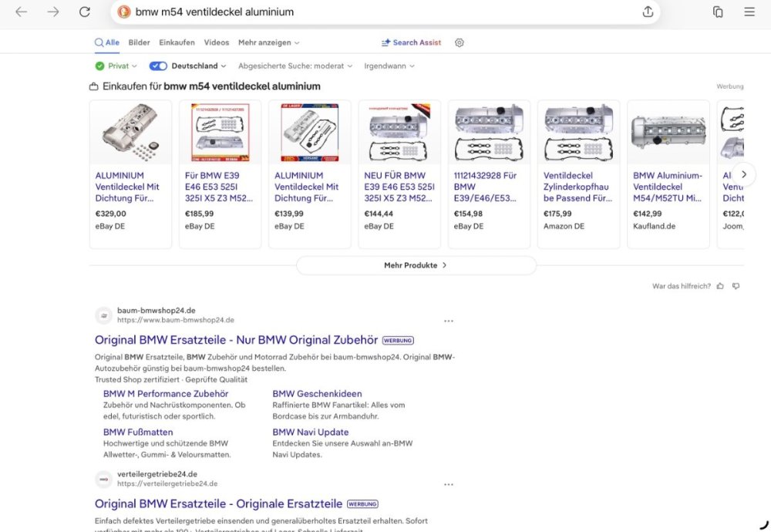
Task: Reload the page with the refresh icon
Action: (85, 12)
